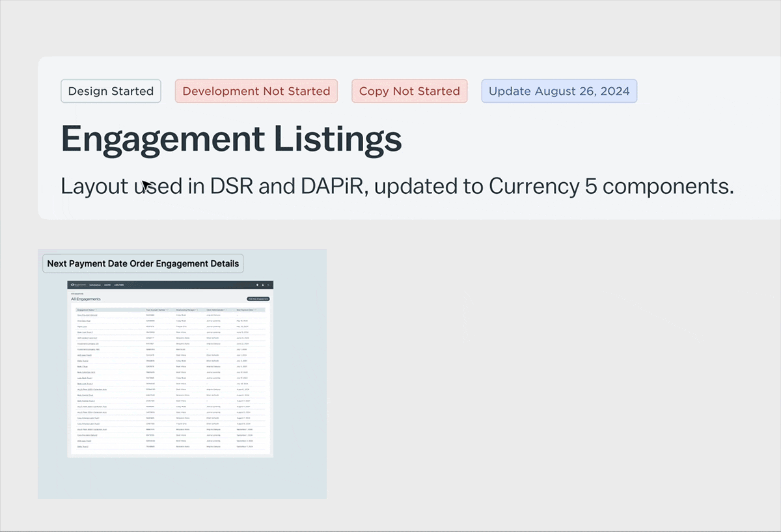Image resolution: width=781 pixels, height=532 pixels.
Task: Click the Update August 26, 2024 tag
Action: coord(558,91)
